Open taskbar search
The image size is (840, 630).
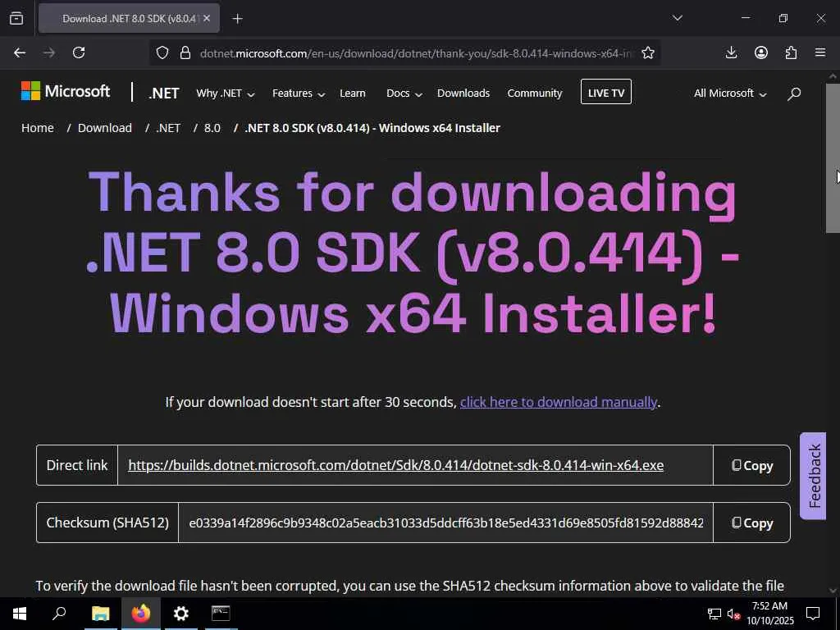59,614
